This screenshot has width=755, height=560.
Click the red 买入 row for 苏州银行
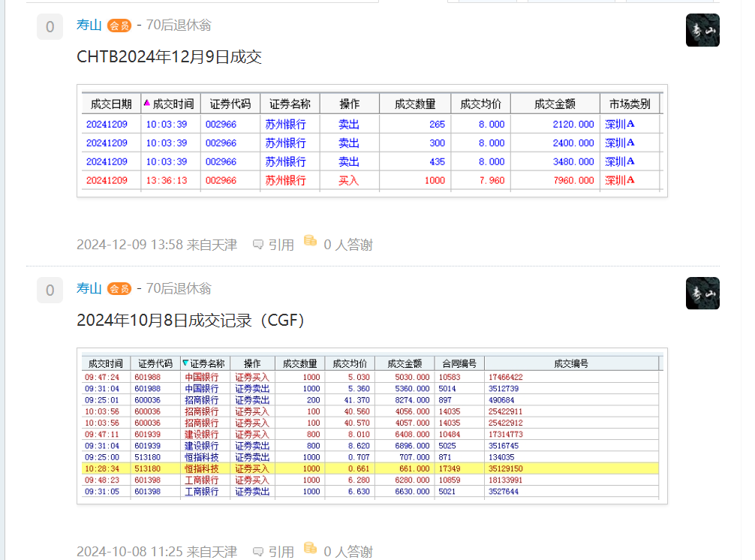point(371,180)
